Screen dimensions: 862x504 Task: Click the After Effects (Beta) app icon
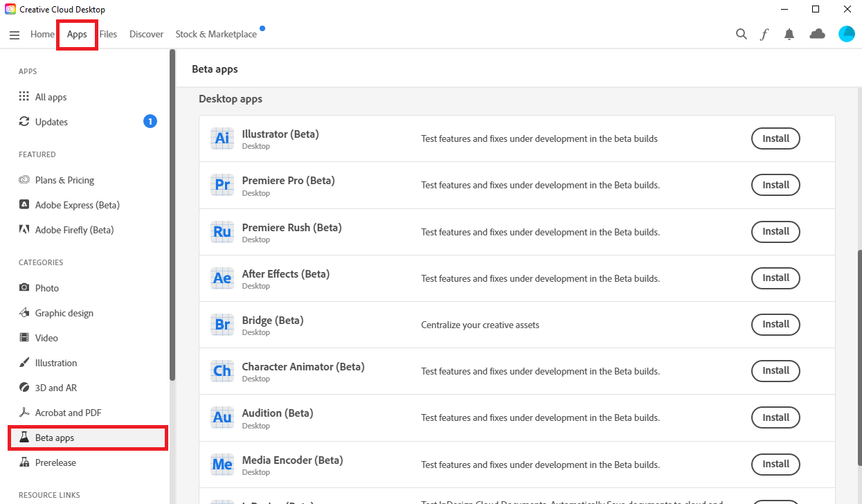[x=222, y=278]
